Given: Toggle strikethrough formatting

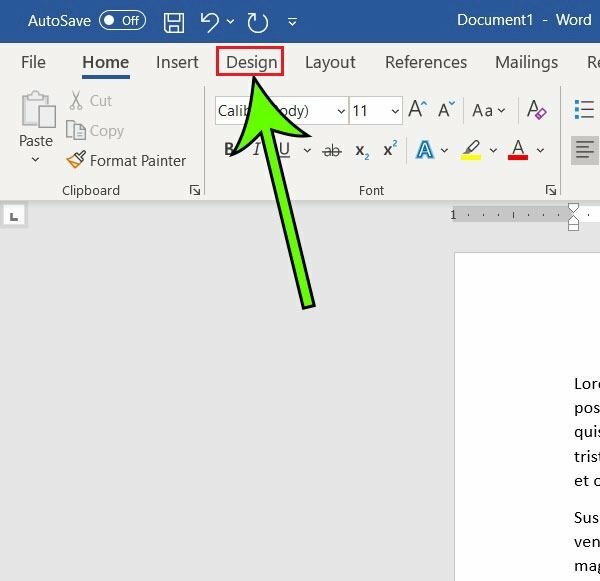Looking at the screenshot, I should [332, 150].
